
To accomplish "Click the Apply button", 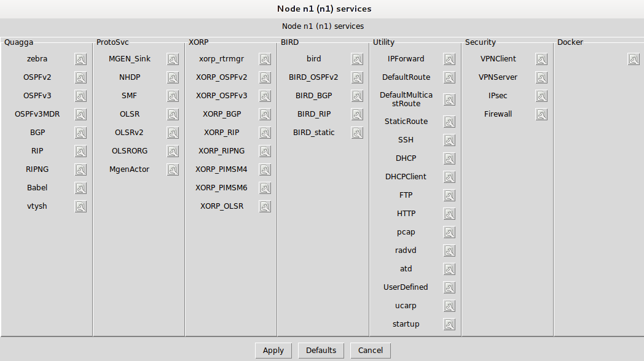I will pyautogui.click(x=273, y=351).
